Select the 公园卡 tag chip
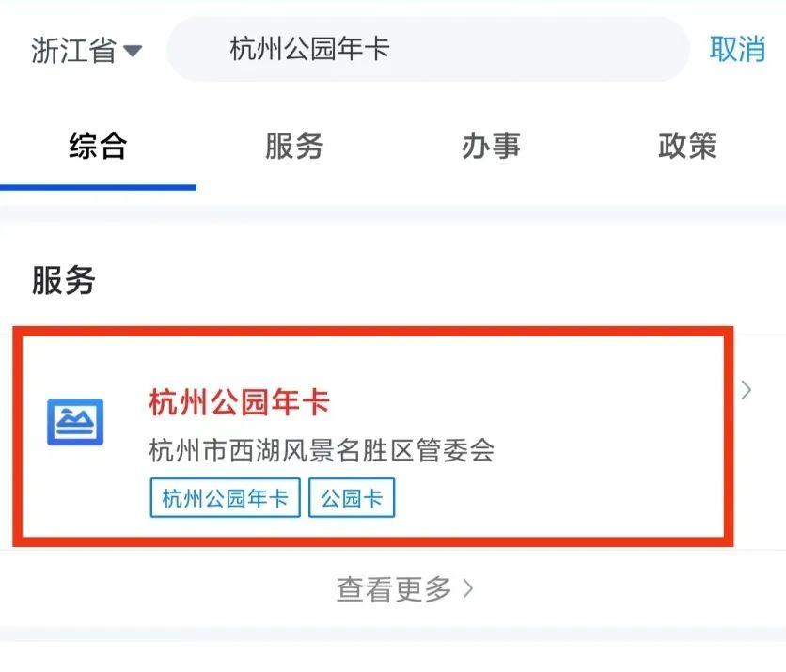Viewport: 786px width, 672px height. (x=352, y=497)
